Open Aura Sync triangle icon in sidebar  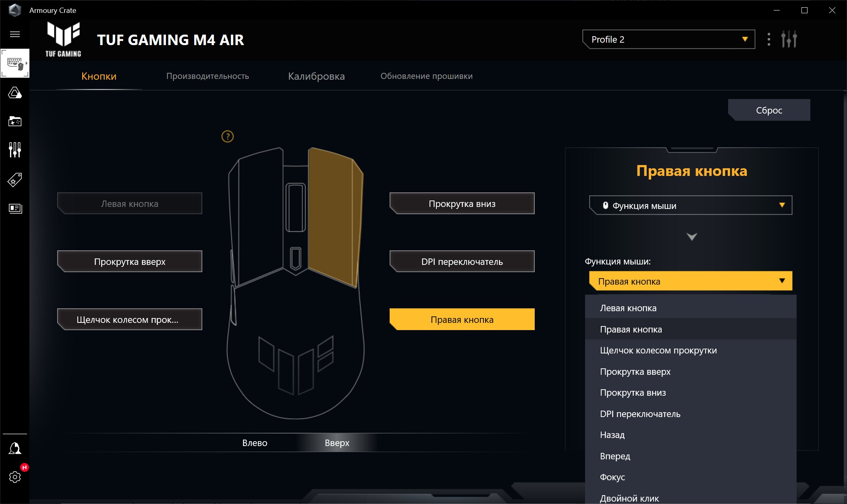pos(15,93)
